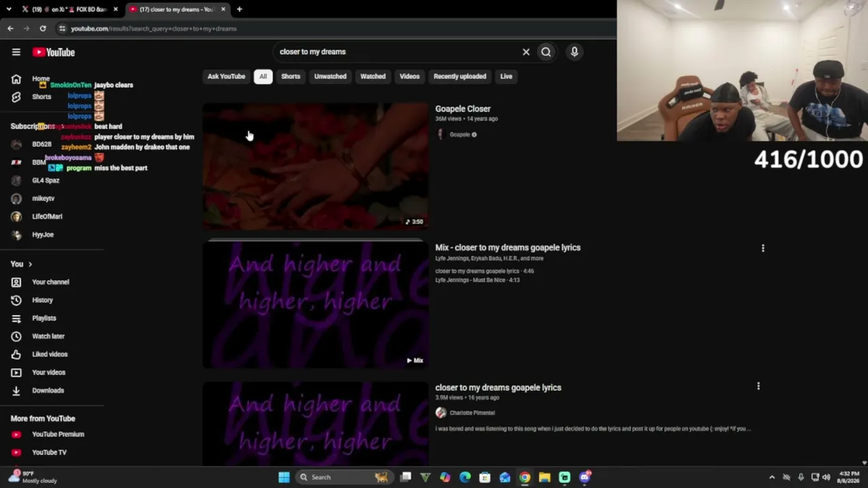Click the search magnifier button
The width and height of the screenshot is (868, 488).
(546, 52)
